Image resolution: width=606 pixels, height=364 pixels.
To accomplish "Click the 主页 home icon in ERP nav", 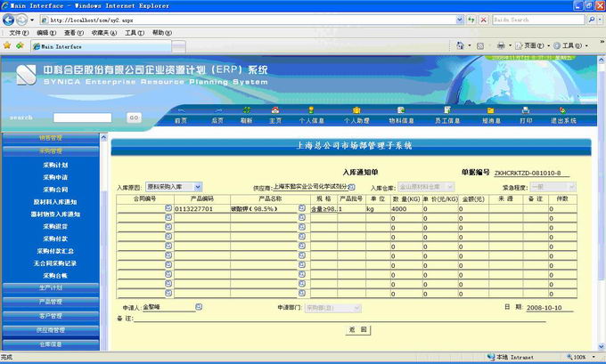I will (x=275, y=110).
